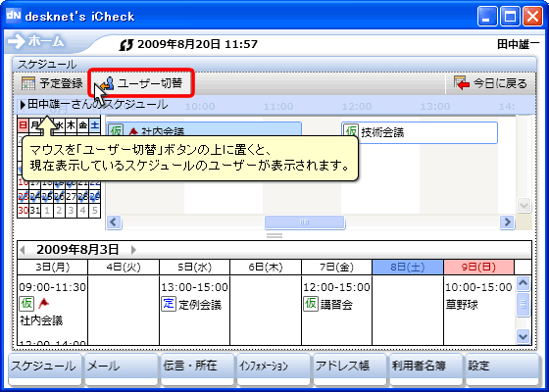
Task: Select day 31 in the mini calendar
Action: (x=35, y=211)
